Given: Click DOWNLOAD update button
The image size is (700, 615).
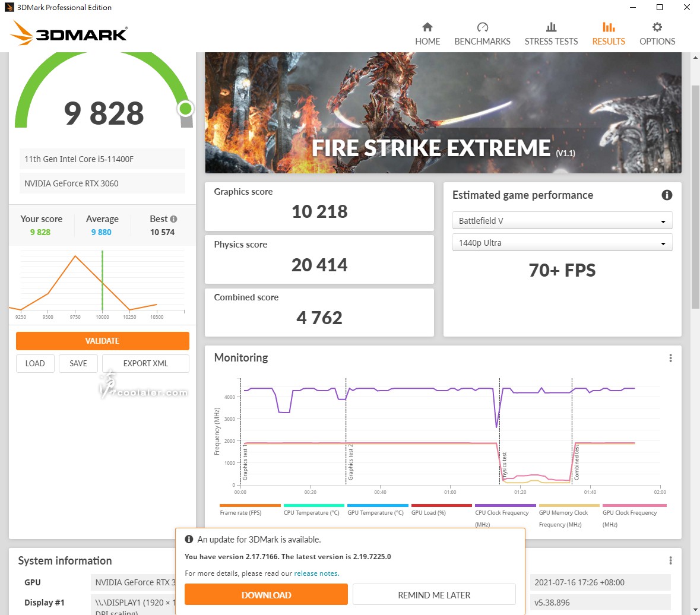Looking at the screenshot, I should point(266,595).
